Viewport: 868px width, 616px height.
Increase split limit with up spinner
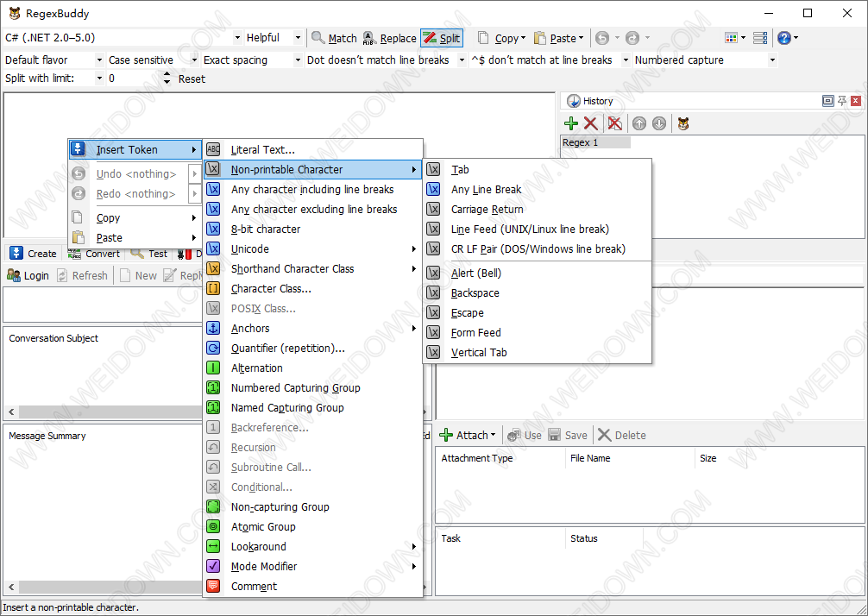pos(167,74)
